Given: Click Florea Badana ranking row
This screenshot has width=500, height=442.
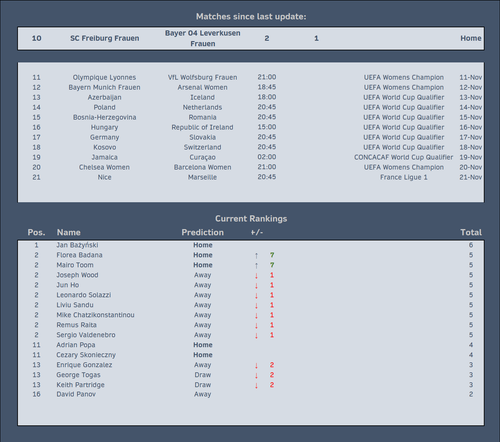Looking at the screenshot, I should [250, 255].
